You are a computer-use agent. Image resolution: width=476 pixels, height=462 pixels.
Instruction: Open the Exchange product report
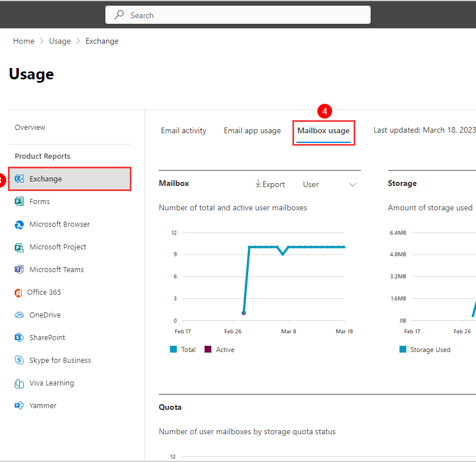pyautogui.click(x=70, y=179)
